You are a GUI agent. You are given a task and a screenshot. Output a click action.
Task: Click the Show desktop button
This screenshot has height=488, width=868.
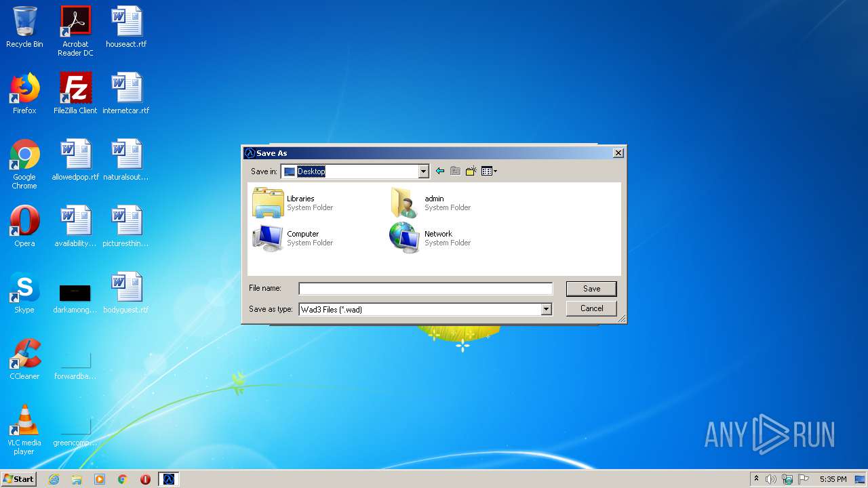point(861,479)
